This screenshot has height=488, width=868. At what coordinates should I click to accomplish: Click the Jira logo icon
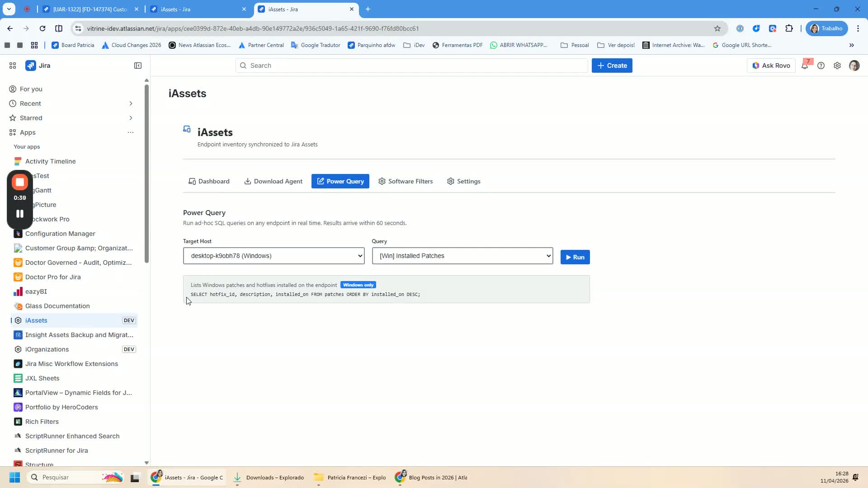[x=30, y=66]
